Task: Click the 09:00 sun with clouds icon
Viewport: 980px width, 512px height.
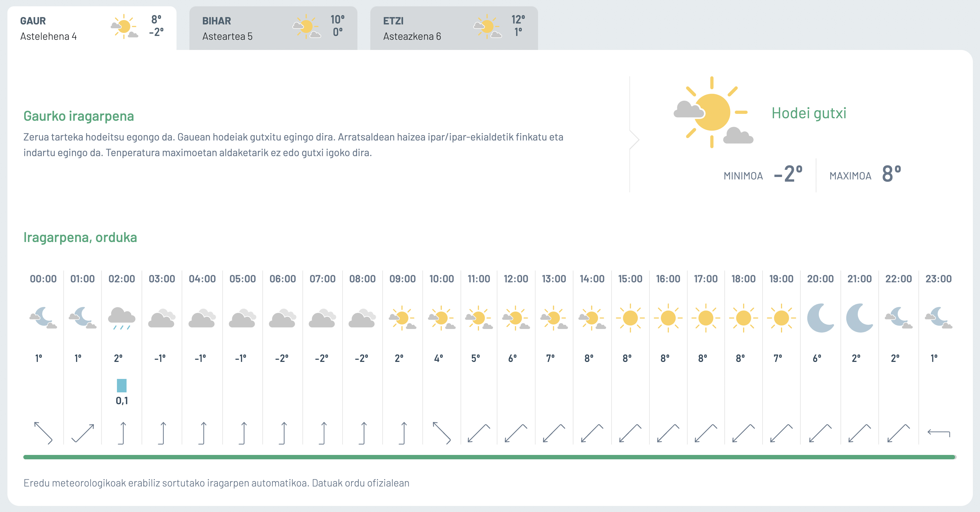Action: coord(402,318)
